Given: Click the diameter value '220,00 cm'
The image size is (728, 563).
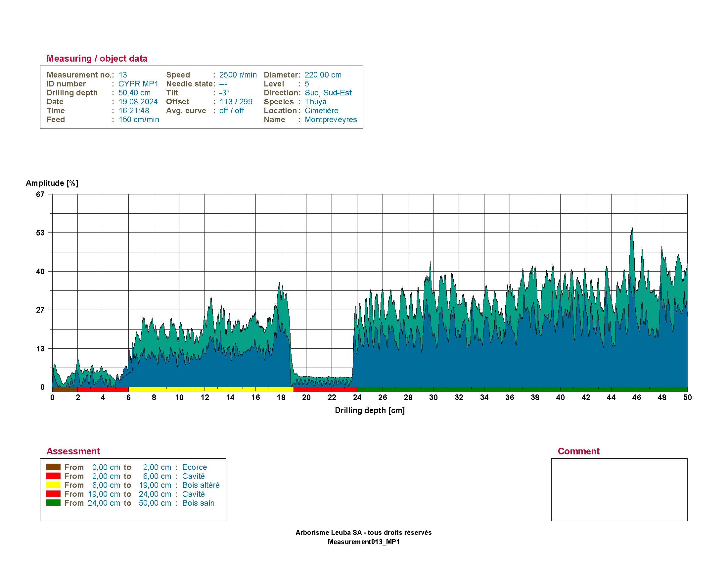Looking at the screenshot, I should [x=323, y=75].
